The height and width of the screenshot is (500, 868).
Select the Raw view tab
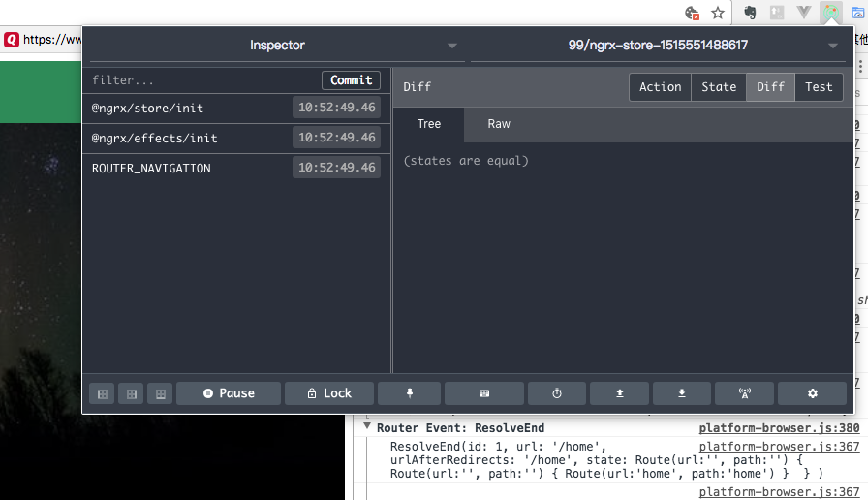499,124
